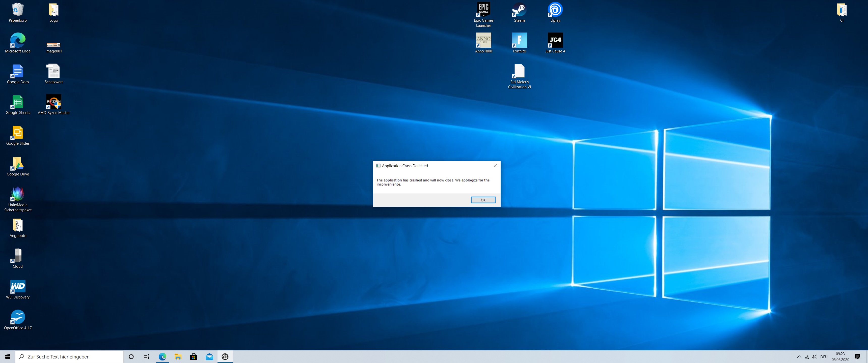Image resolution: width=868 pixels, height=363 pixels.
Task: Open the Action Center notifications icon
Action: [x=858, y=357]
